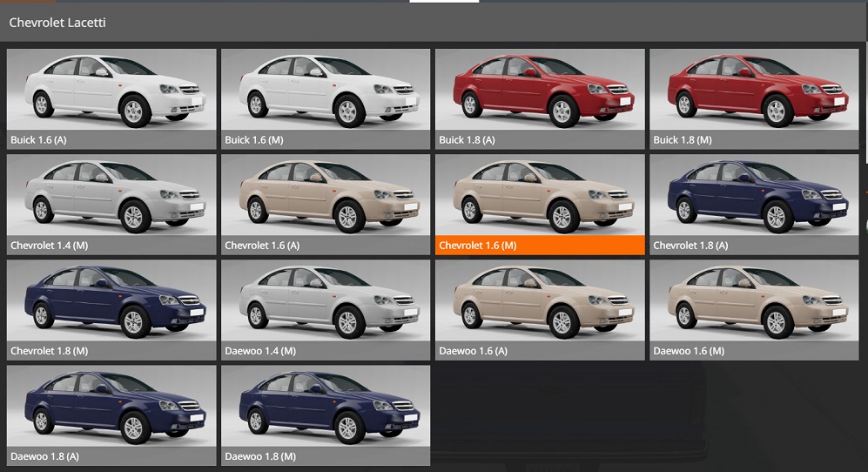Click the highlighted Chevrolet 1.6 (M) car image
This screenshot has width=868, height=472.
tap(540, 195)
